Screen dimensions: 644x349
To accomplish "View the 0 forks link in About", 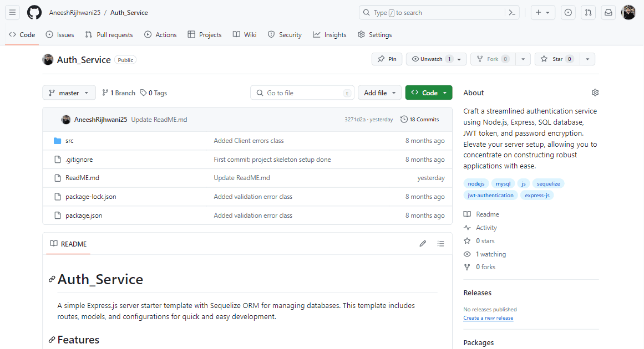I will tap(480, 267).
